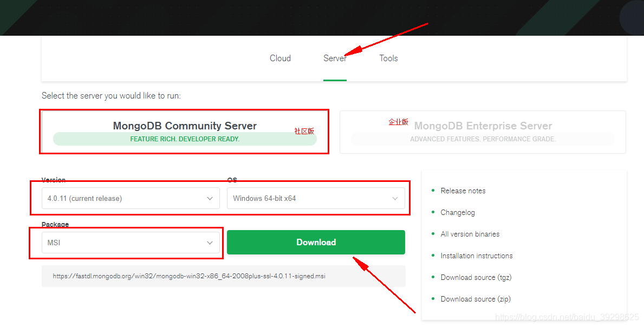
Task: Open the Changelog link
Action: [x=458, y=213]
